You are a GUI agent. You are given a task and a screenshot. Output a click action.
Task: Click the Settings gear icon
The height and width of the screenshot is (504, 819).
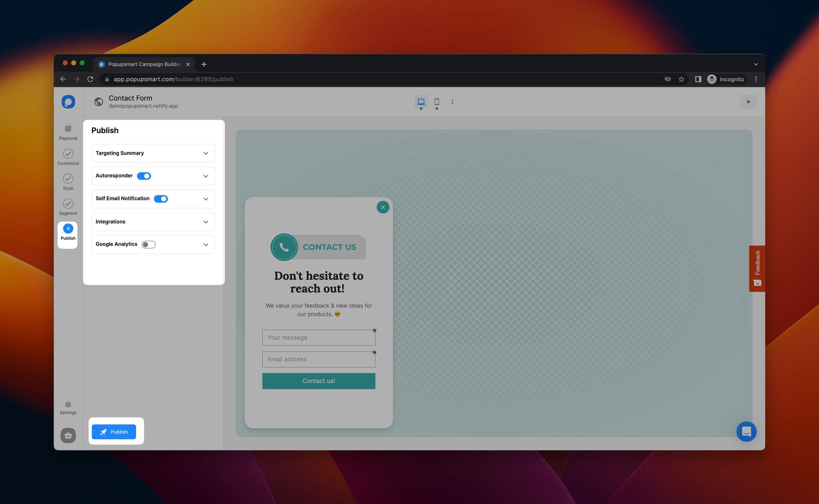click(x=68, y=404)
